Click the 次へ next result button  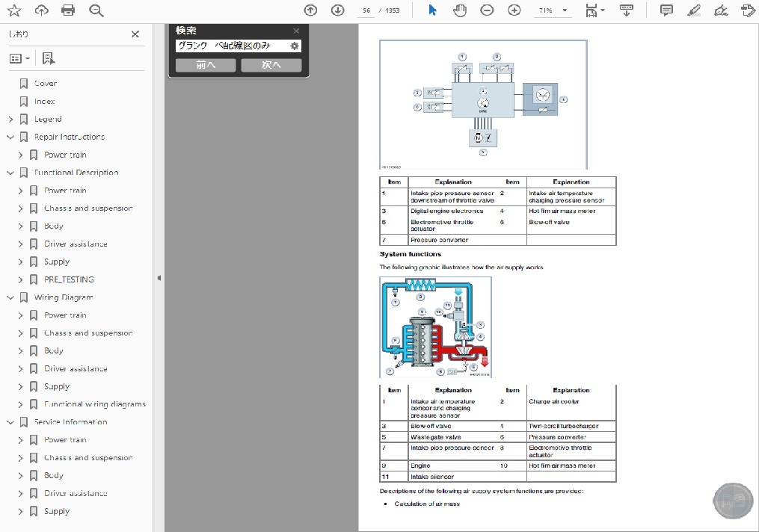point(271,65)
